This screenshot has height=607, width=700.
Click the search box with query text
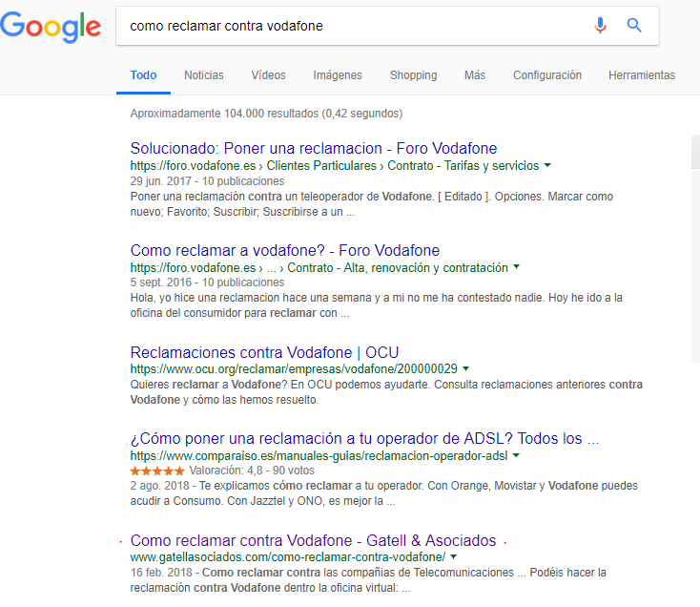coord(387,26)
